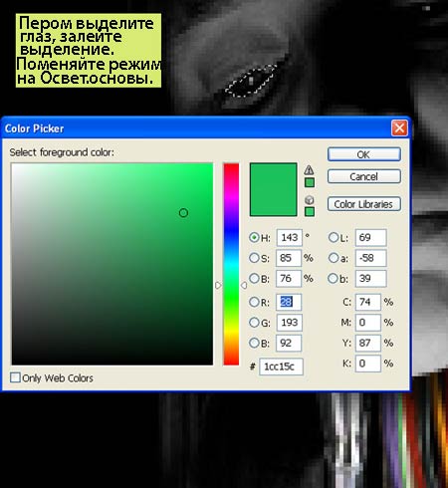
Task: Confirm the color with the OK button
Action: [x=364, y=154]
